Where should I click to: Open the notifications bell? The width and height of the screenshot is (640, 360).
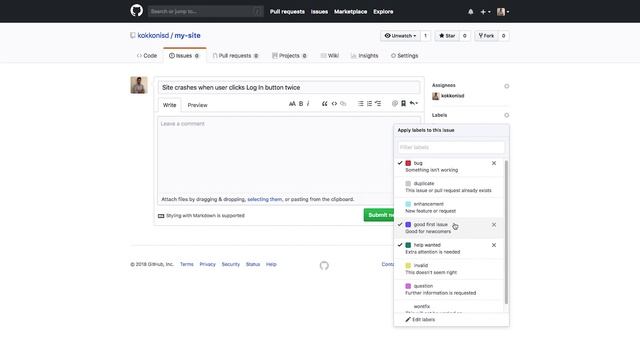click(471, 12)
